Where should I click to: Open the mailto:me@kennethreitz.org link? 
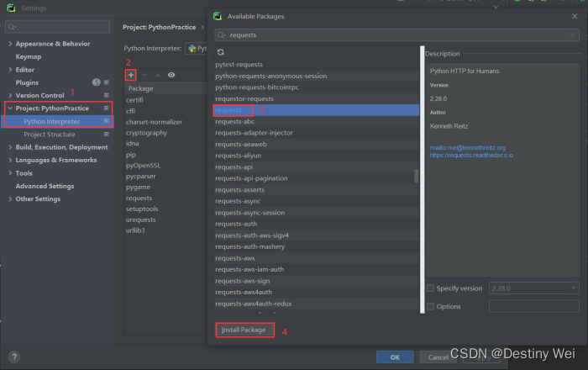(x=468, y=148)
